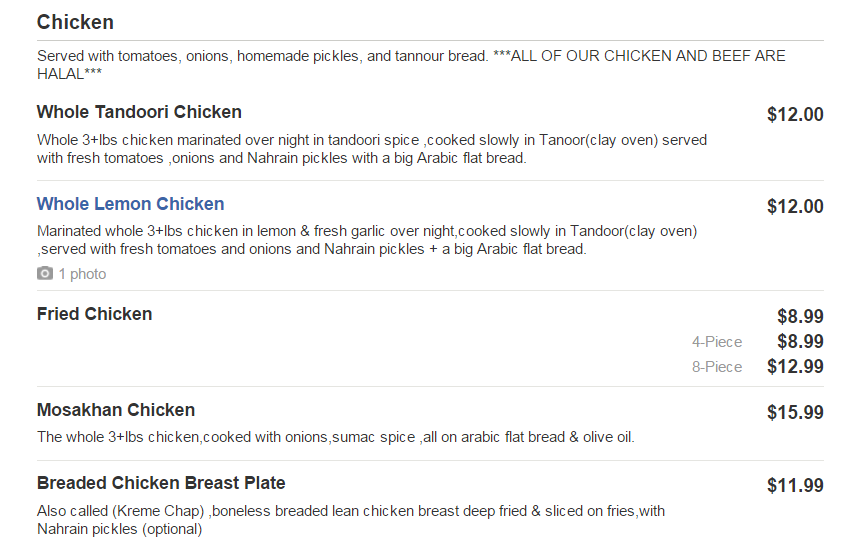The height and width of the screenshot is (544, 841).
Task: Click the Fried Chicken item heading
Action: [x=94, y=314]
